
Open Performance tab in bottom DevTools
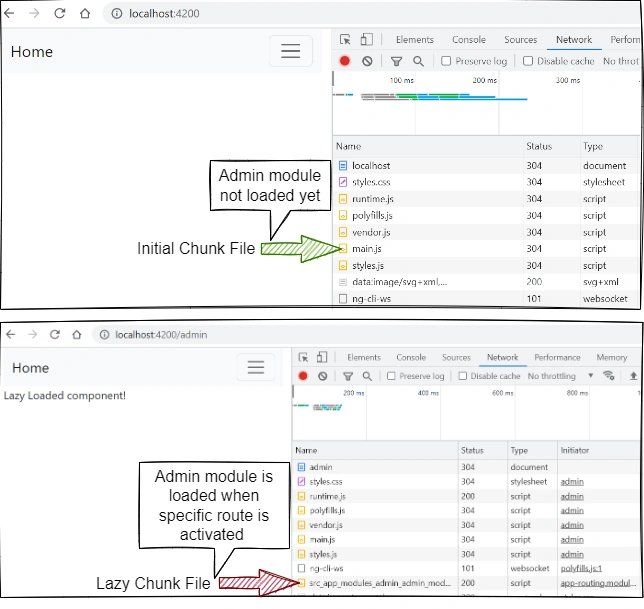(557, 358)
